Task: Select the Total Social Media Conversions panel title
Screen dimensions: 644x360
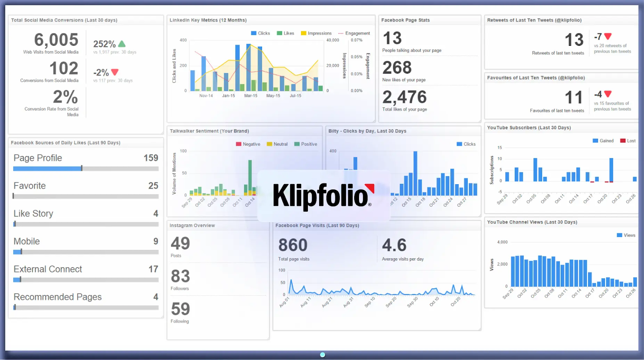Action: [64, 20]
